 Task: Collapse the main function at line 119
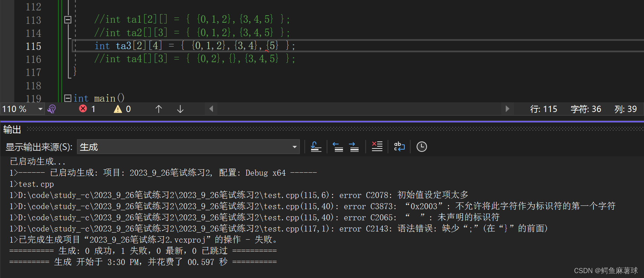68,98
